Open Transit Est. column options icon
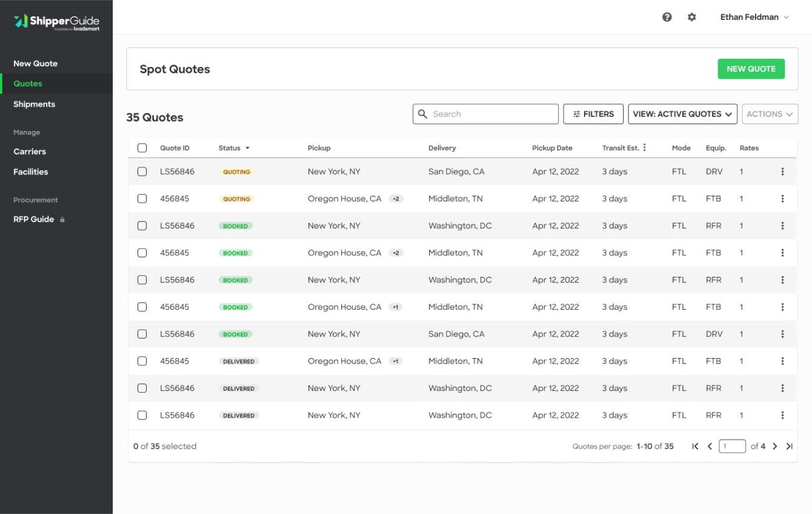The image size is (812, 514). click(644, 148)
